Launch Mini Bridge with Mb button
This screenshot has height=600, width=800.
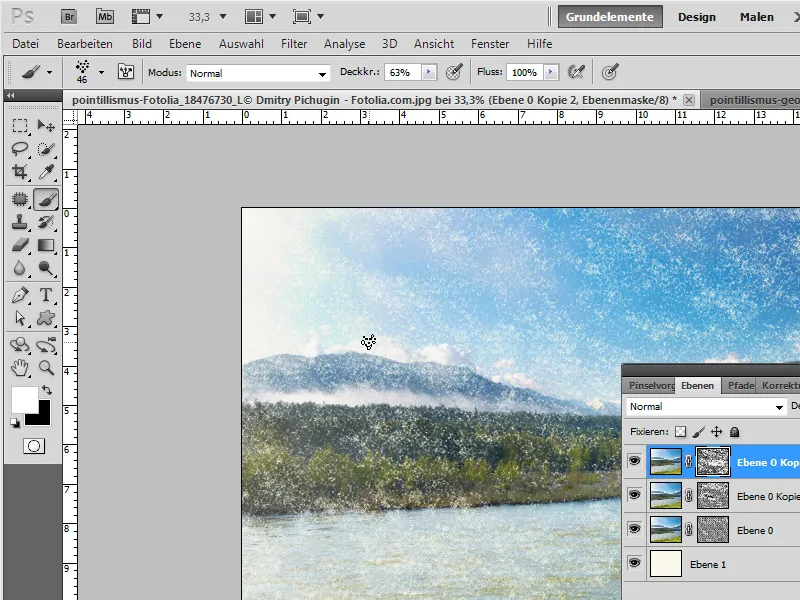(105, 16)
